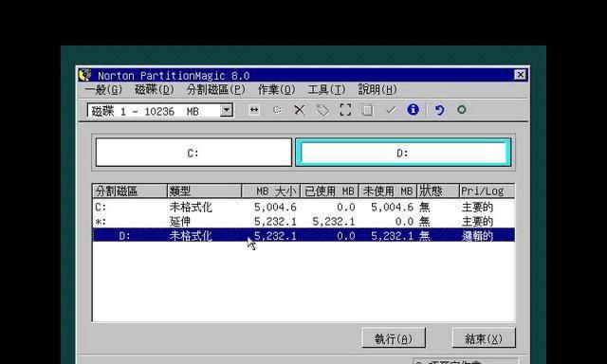Click the PartitionMagic title bar app icon
This screenshot has width=607, height=364.
(x=84, y=75)
